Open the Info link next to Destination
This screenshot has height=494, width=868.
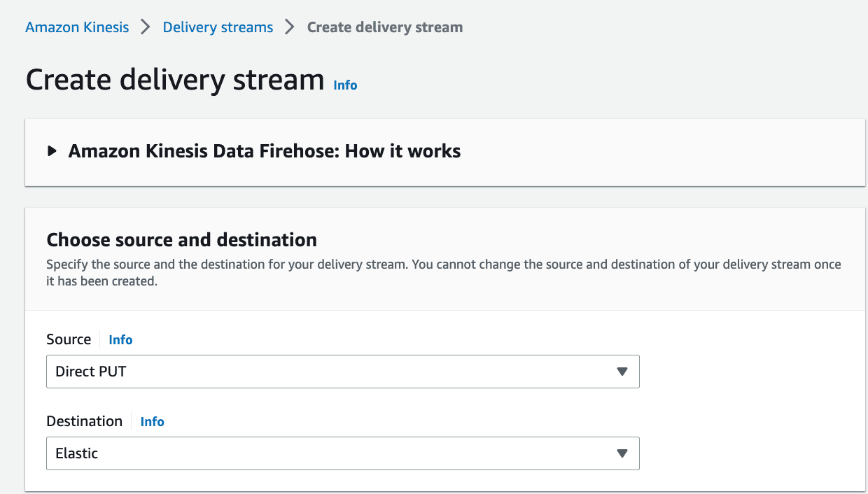(152, 421)
